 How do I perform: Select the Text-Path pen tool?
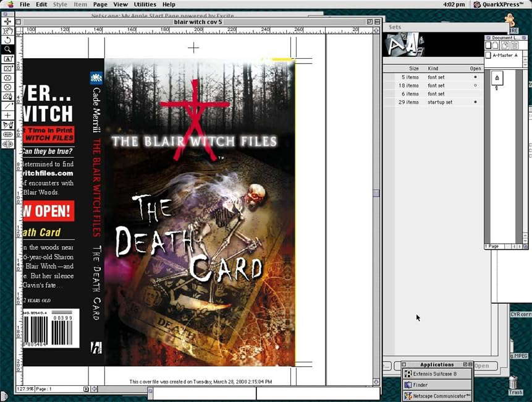tap(7, 126)
